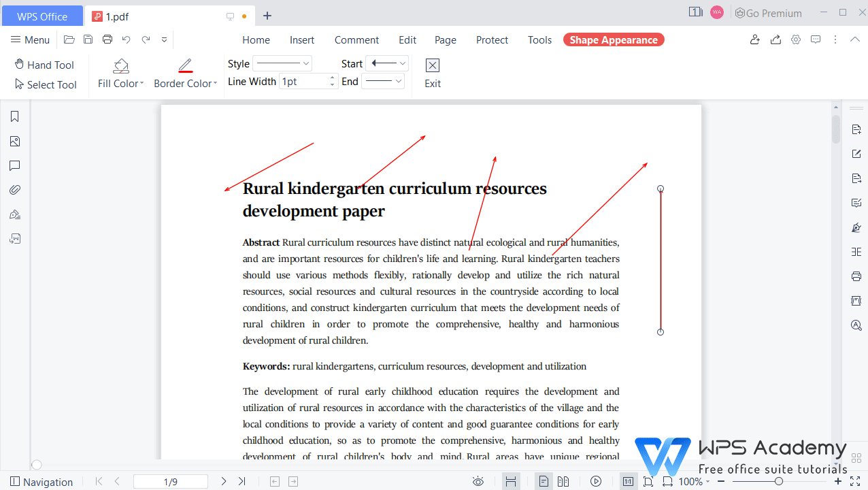The image size is (868, 490).
Task: Open the comments panel in left sidebar
Action: coord(14,165)
